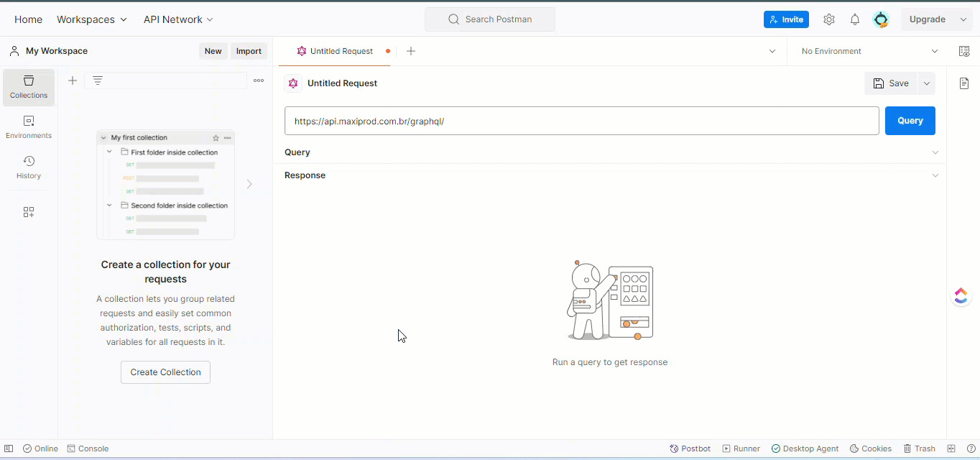
Task: Open Postbot from the status bar
Action: pyautogui.click(x=690, y=448)
